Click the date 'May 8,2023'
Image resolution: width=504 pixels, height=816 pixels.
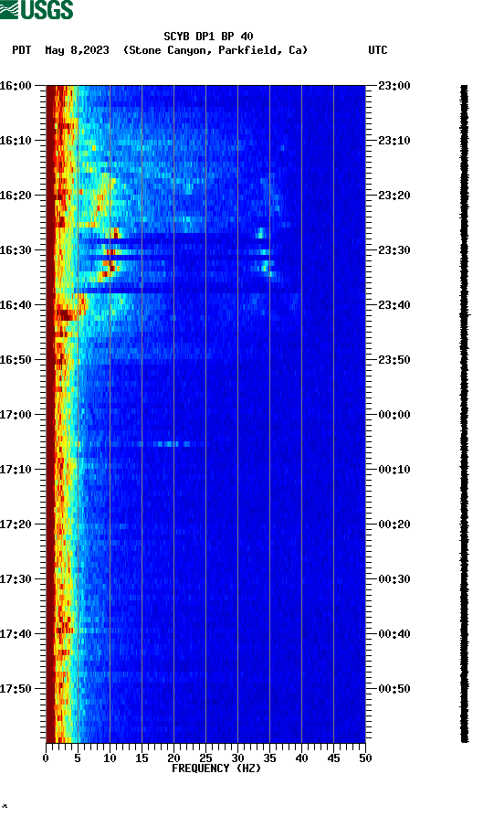77,50
